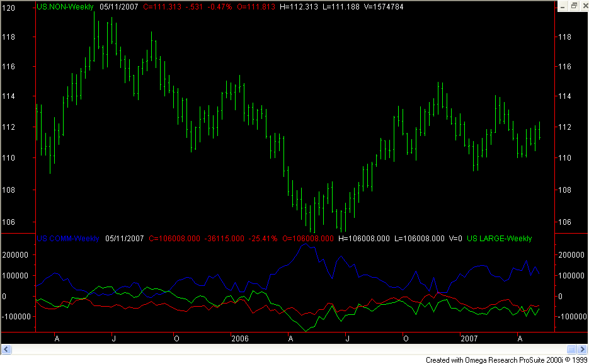The height and width of the screenshot is (364, 589).
Task: Click the C=106008.000 value in lower pane
Action: pos(174,239)
